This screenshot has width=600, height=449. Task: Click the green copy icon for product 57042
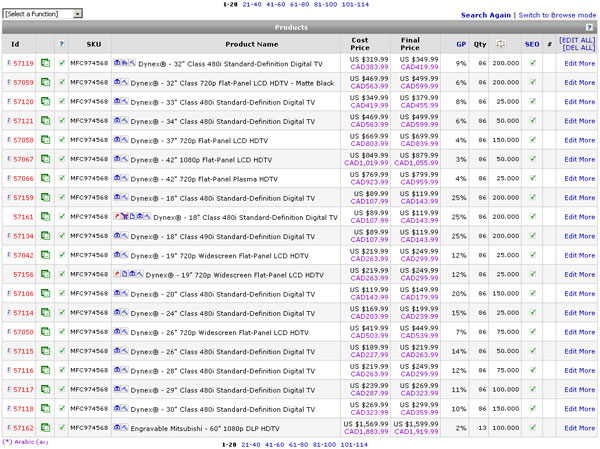click(45, 255)
